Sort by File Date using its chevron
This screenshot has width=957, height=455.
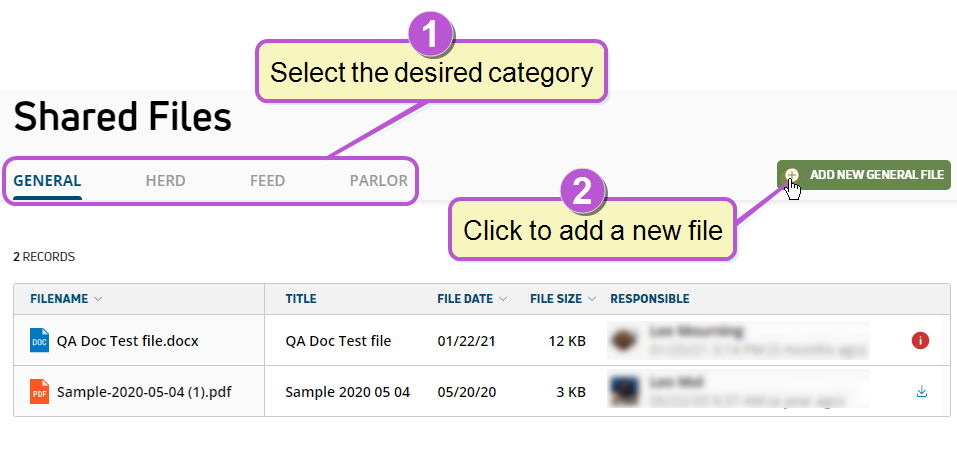(503, 299)
